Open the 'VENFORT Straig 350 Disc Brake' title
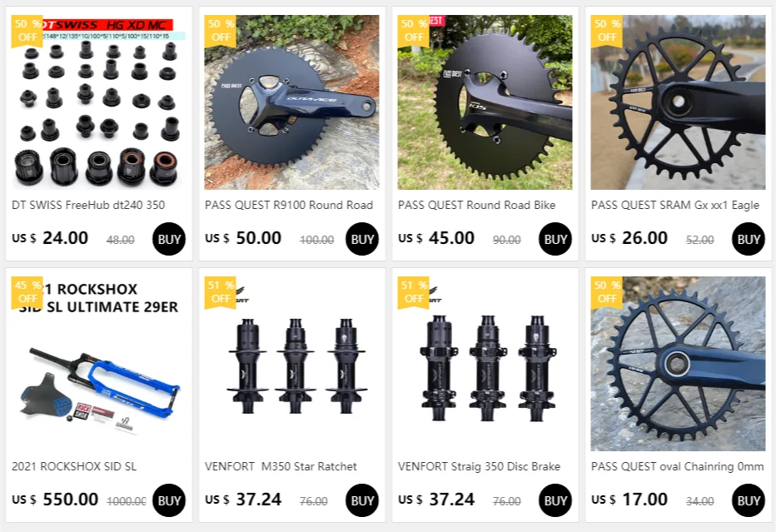776x532 pixels. (479, 466)
